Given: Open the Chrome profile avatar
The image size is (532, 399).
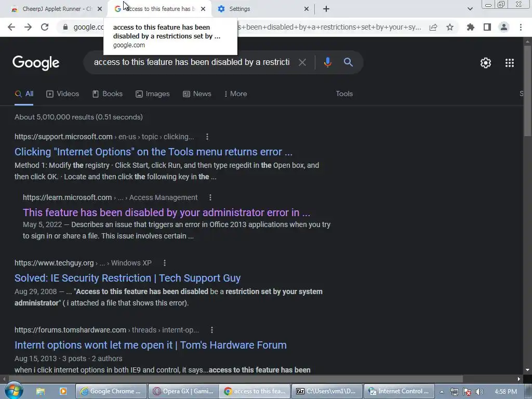Looking at the screenshot, I should (504, 27).
